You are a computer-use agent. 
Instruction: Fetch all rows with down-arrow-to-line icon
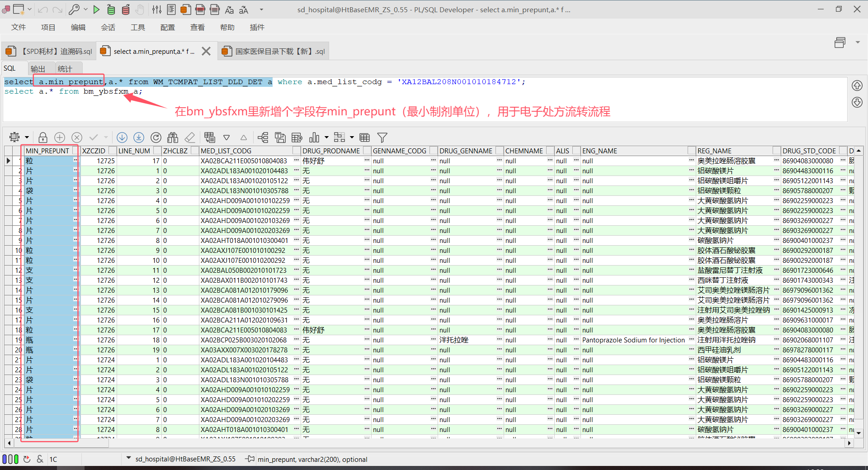coord(139,138)
